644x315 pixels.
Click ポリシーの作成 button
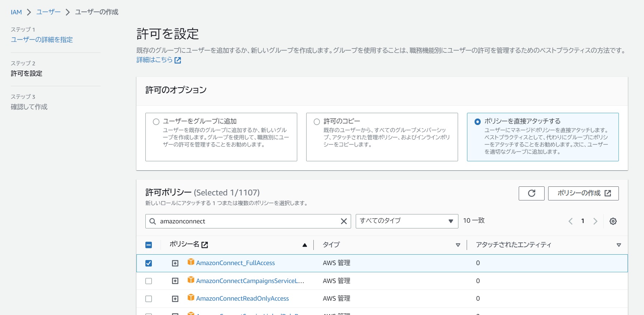pyautogui.click(x=583, y=193)
